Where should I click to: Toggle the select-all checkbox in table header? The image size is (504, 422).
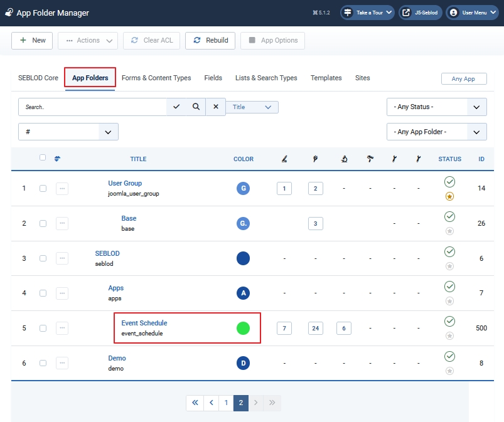coord(43,158)
